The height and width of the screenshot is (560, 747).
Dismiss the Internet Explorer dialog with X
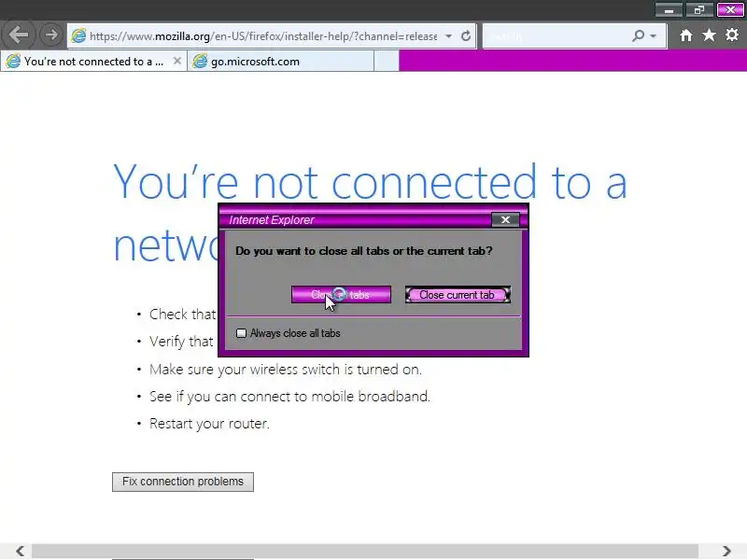[x=505, y=219]
